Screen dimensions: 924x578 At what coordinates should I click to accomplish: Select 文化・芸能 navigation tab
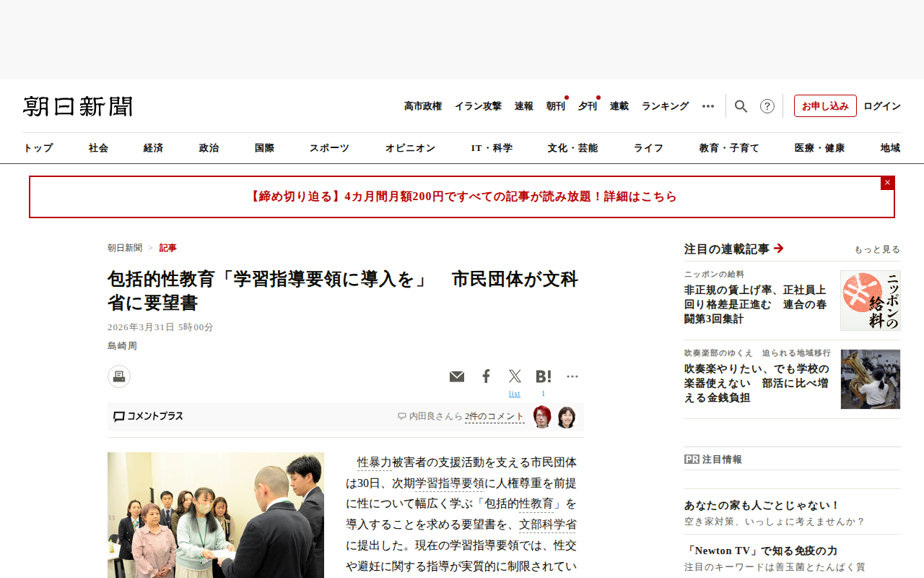[x=573, y=148]
